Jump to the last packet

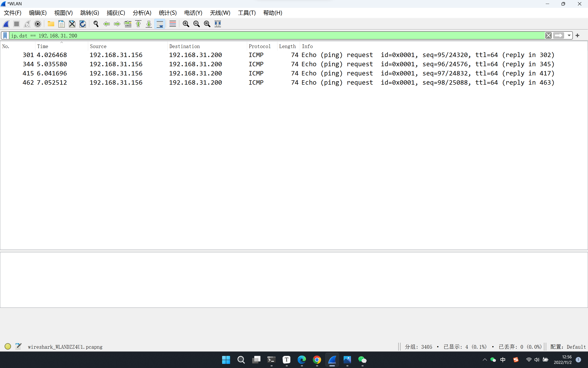click(149, 24)
